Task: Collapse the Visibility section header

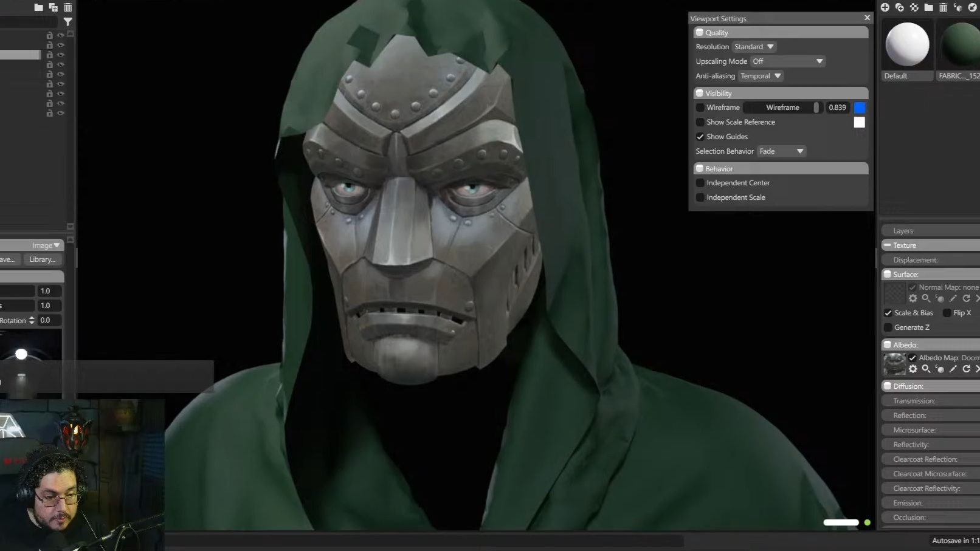Action: [x=781, y=94]
